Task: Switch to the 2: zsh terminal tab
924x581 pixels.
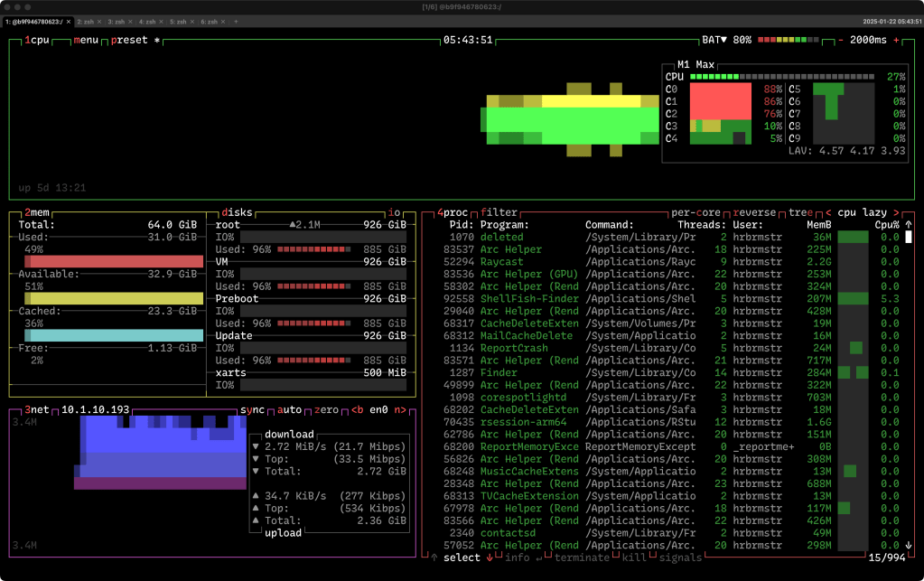Action: 86,21
